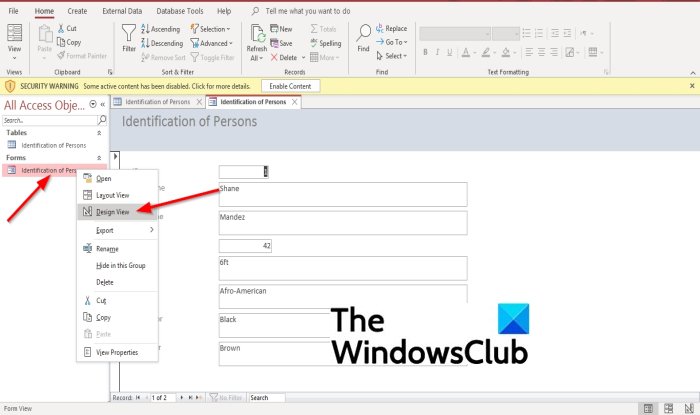The width and height of the screenshot is (700, 415).
Task: Select Identification of Persons table in navigation pane
Action: [54, 145]
